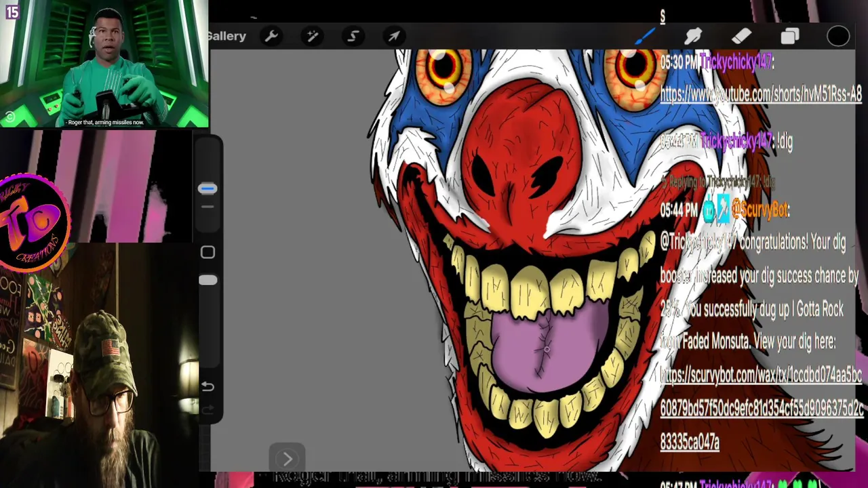Open the Actions wrench menu
Viewport: 868px width, 488px height.
pos(271,36)
